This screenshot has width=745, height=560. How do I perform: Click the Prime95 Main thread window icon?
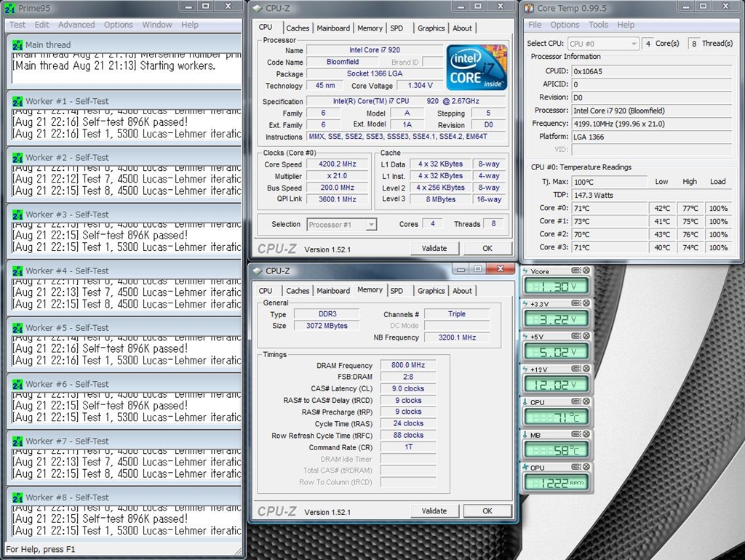[x=17, y=44]
